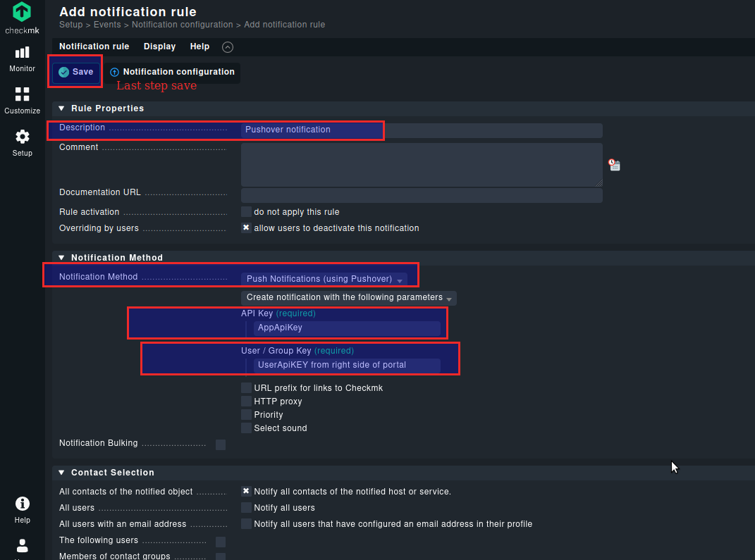Image resolution: width=755 pixels, height=560 pixels.
Task: Enable 'do not apply this rule' checkbox
Action: (246, 212)
